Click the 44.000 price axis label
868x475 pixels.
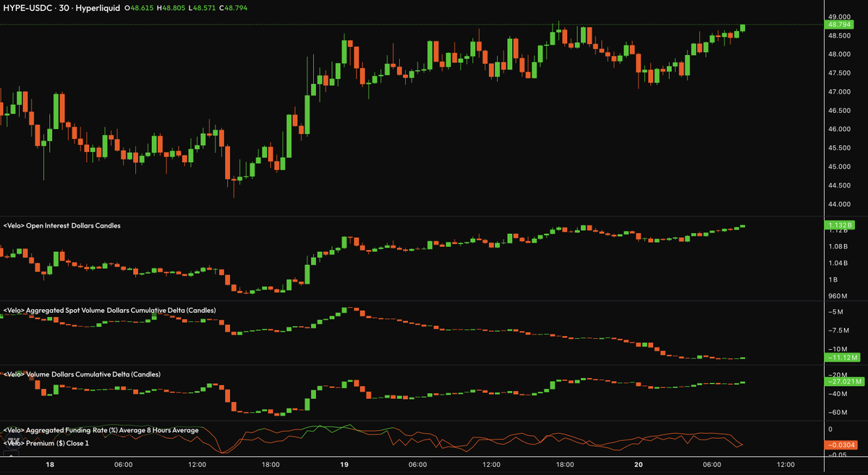click(x=839, y=205)
